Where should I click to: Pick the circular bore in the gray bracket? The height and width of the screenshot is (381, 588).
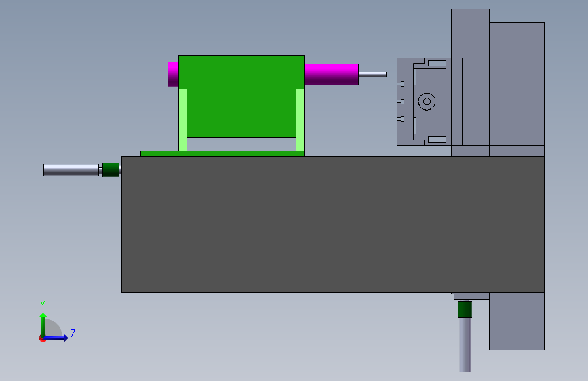click(x=427, y=101)
